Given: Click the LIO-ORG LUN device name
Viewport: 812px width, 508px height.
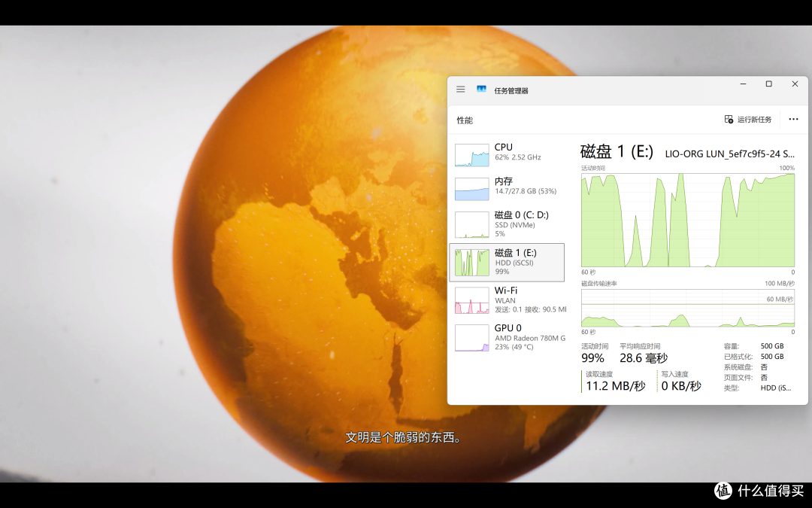Looking at the screenshot, I should 729,154.
